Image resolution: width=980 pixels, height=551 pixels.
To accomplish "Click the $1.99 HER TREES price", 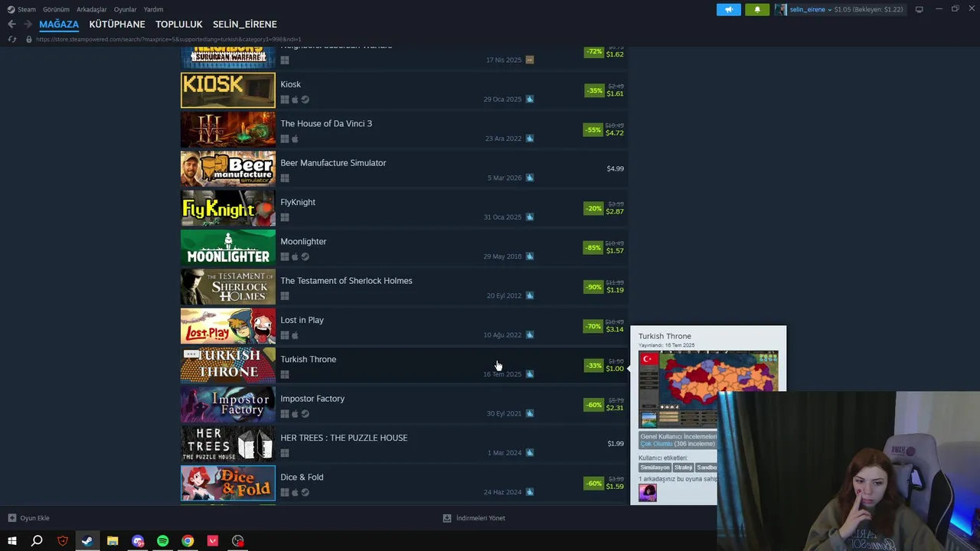I will (616, 443).
